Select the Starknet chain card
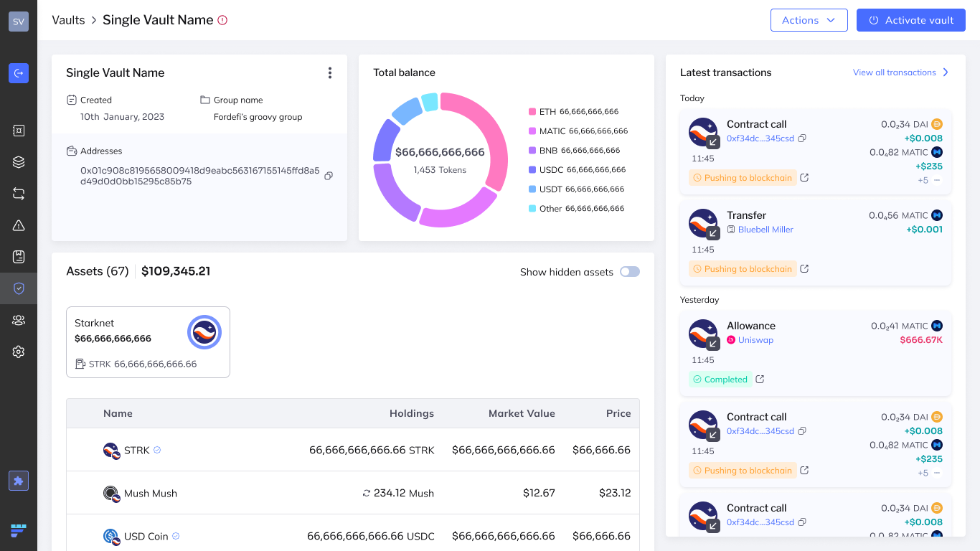The image size is (980, 551). coord(148,342)
